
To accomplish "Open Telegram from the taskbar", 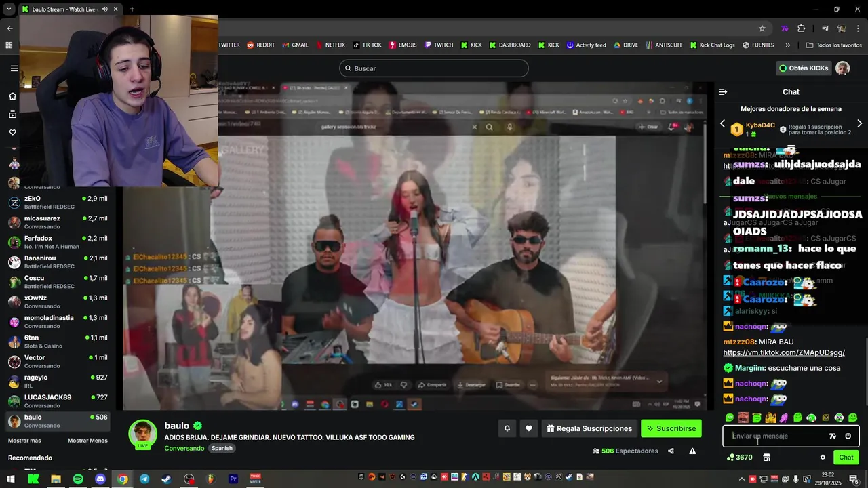I will click(144, 479).
